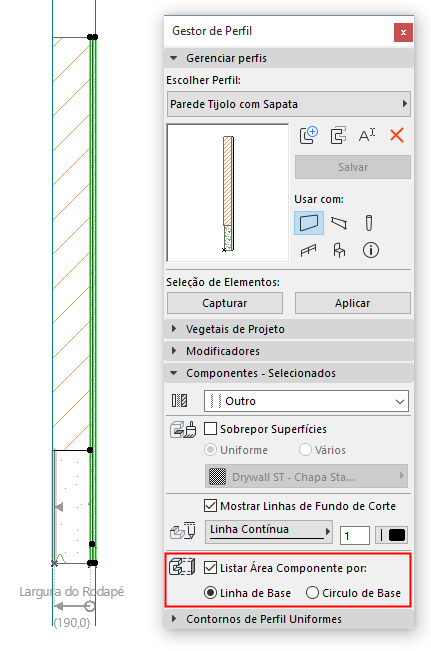Select the Railing use-with icon
The width and height of the screenshot is (431, 651).
(308, 250)
